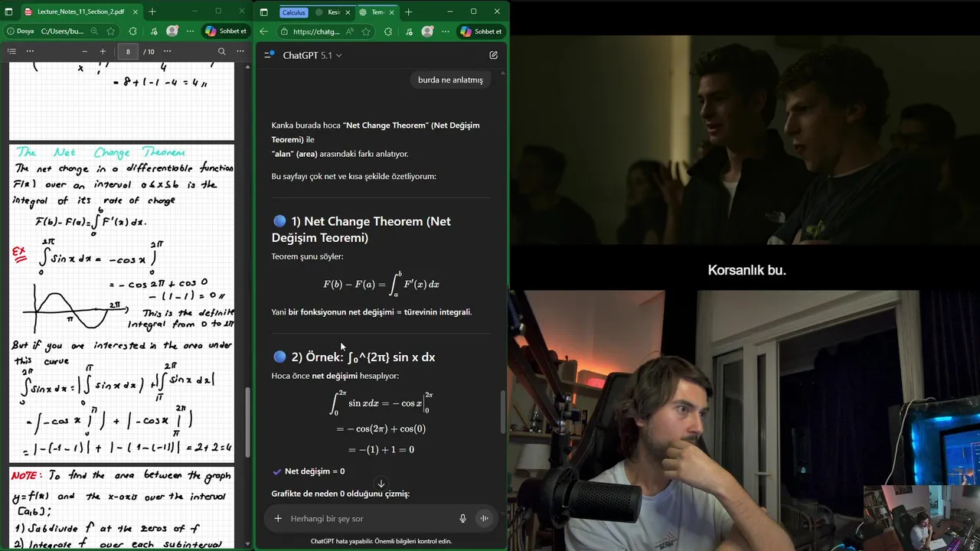Screen dimensions: 980x551
Task: Open the profile avatar in PDF window
Action: point(172,31)
